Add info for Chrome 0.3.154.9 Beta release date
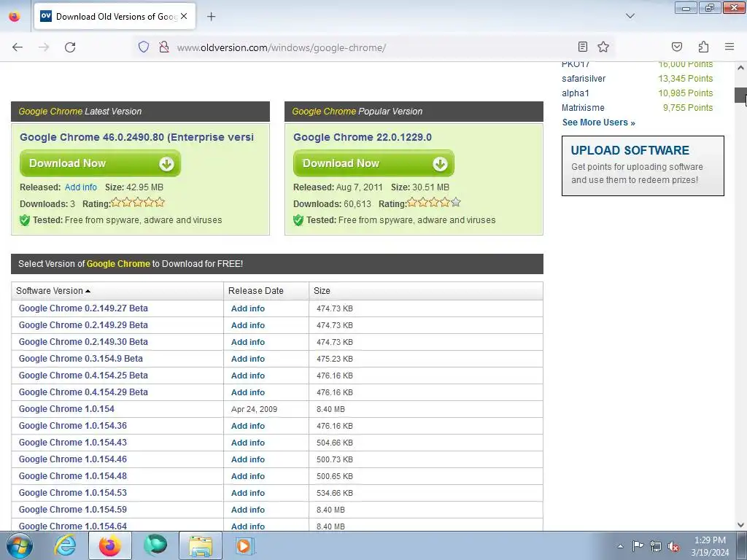Viewport: 747px width, 560px height. click(x=248, y=359)
